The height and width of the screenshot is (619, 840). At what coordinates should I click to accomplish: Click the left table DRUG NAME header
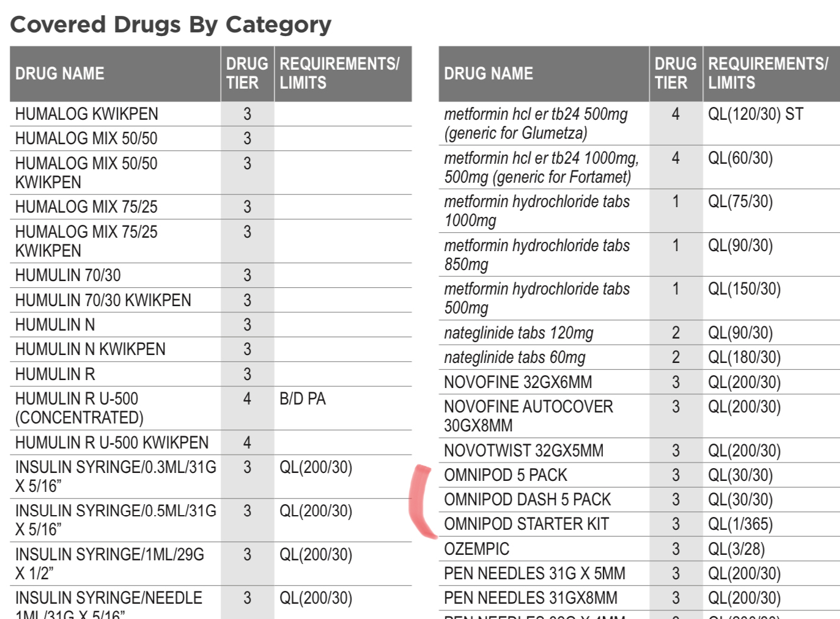[x=60, y=74]
